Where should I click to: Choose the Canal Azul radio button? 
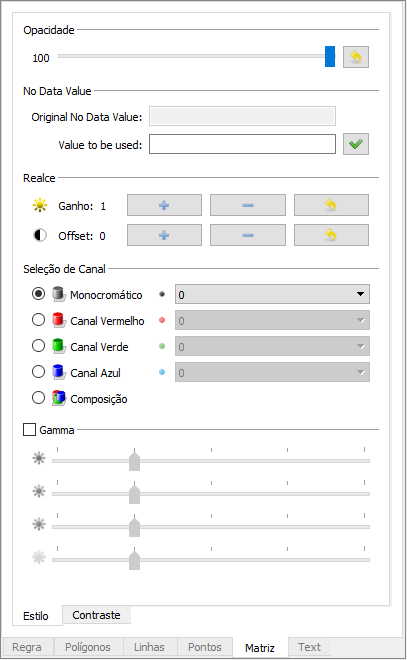[38, 372]
